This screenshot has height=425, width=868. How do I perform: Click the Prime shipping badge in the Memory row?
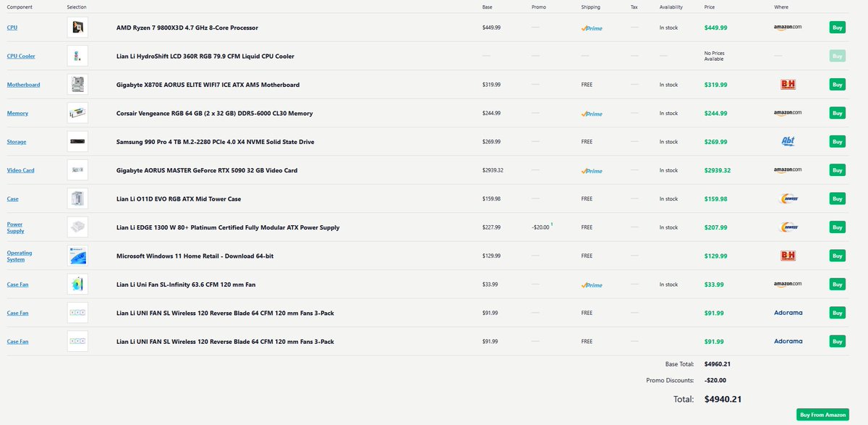click(592, 114)
